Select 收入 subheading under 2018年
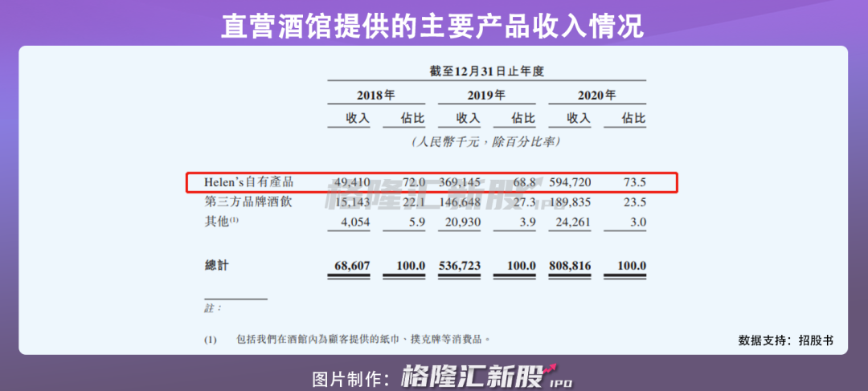This screenshot has height=391, width=868. tap(358, 118)
